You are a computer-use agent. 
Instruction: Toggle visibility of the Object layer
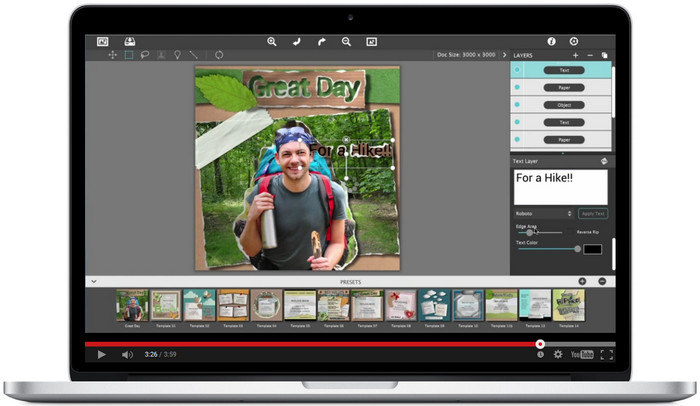[517, 104]
